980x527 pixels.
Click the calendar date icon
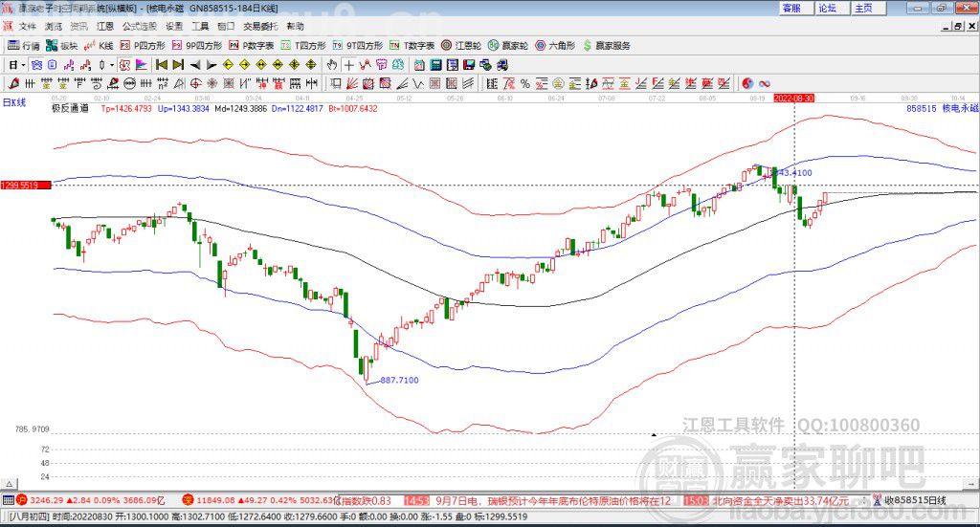[x=419, y=65]
